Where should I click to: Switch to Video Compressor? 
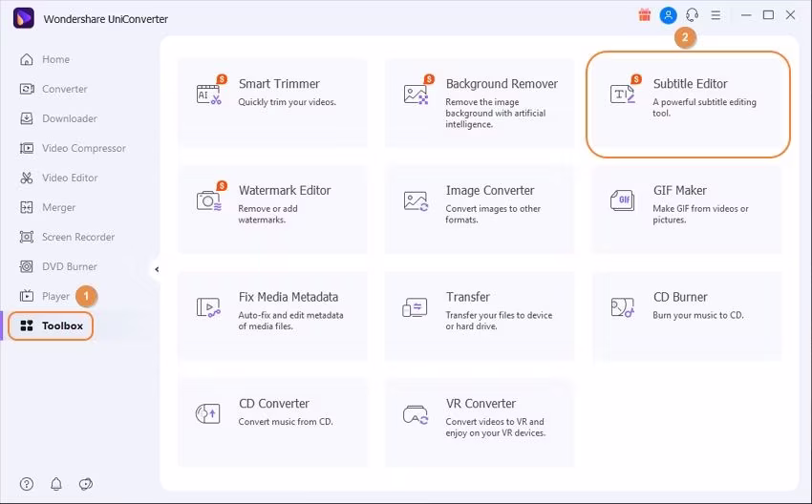pos(83,148)
